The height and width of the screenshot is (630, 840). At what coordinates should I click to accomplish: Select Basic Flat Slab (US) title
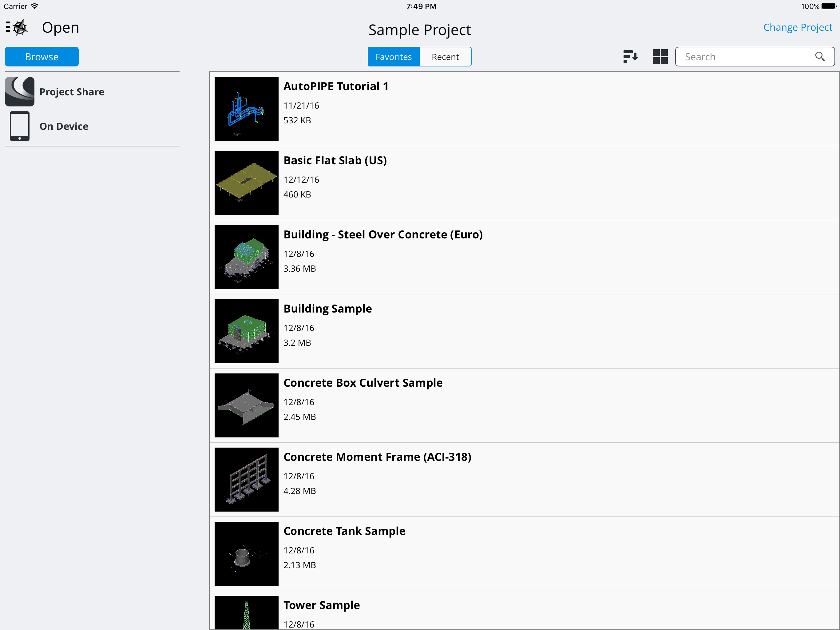click(335, 160)
